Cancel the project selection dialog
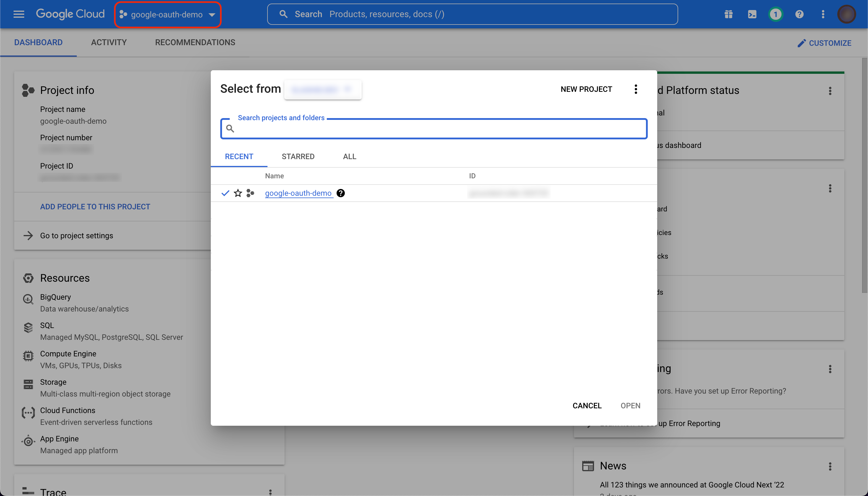868x496 pixels. coord(587,405)
